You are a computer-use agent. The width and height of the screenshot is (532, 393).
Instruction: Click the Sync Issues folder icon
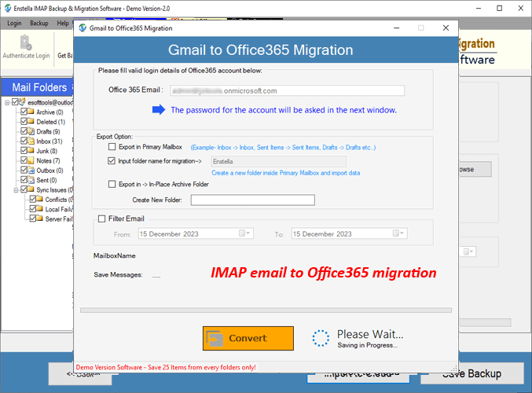(x=31, y=189)
